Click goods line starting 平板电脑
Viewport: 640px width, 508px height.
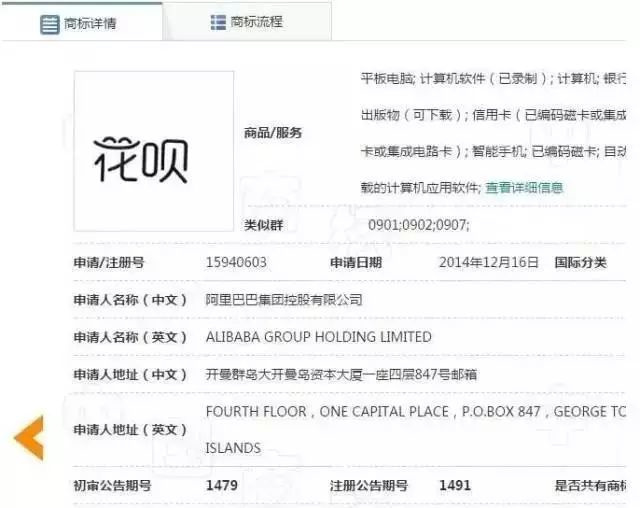(493, 78)
